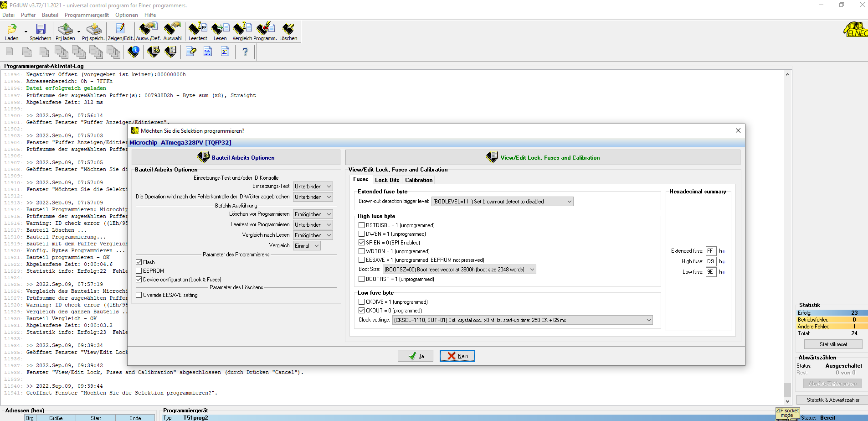Click the checksum sigma icon
The width and height of the screenshot is (868, 421).
coord(225,52)
